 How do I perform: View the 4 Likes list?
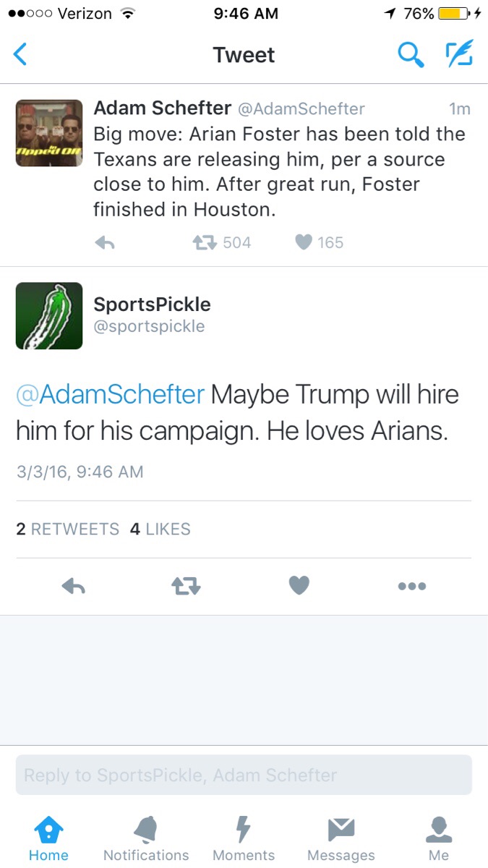pyautogui.click(x=160, y=529)
